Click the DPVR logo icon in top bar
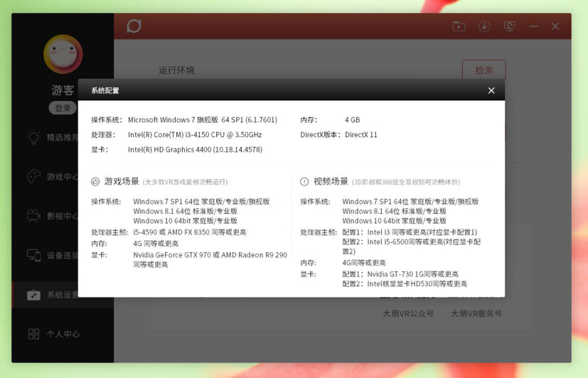Screen dimensions: 588x378 (x=134, y=26)
